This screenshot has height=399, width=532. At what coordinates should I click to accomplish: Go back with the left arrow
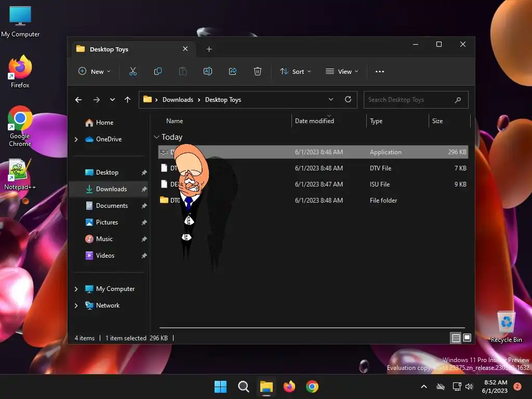coord(78,100)
